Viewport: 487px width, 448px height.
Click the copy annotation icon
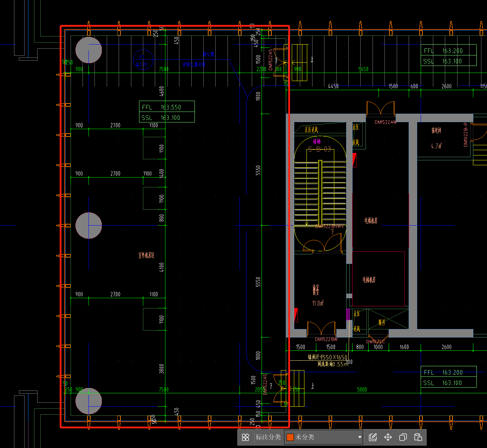[x=403, y=437]
